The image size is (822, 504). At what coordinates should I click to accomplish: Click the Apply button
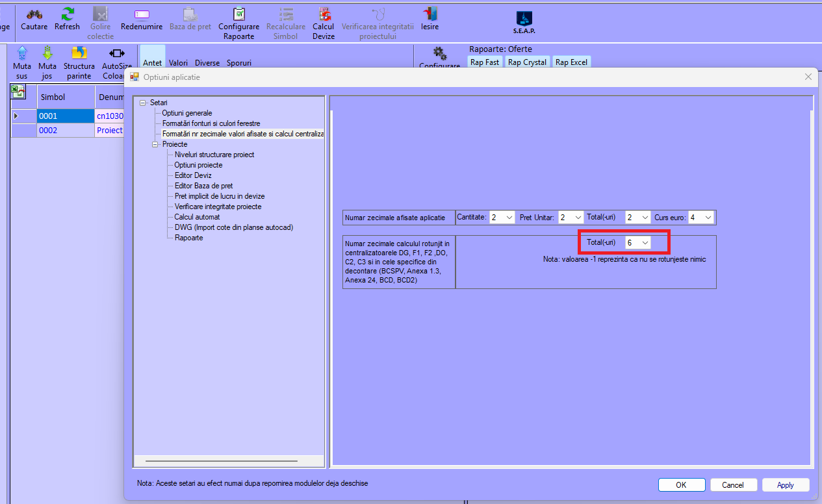785,485
